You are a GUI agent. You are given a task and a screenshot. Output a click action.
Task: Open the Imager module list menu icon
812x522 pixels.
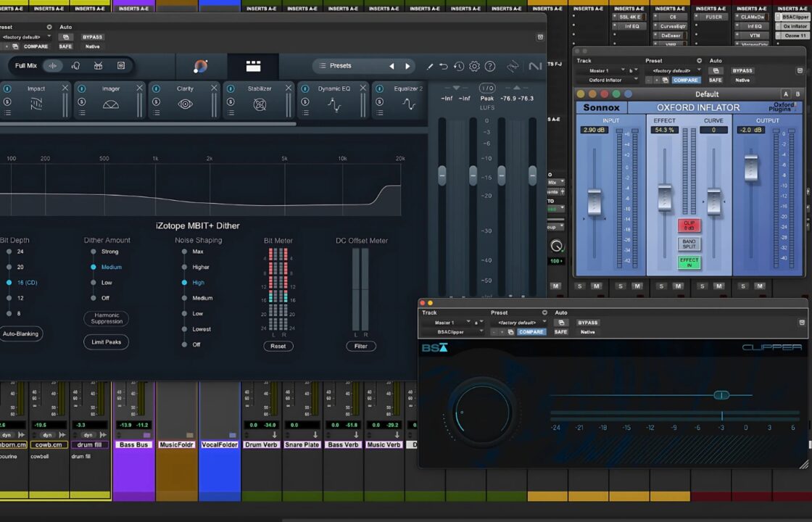pyautogui.click(x=82, y=113)
